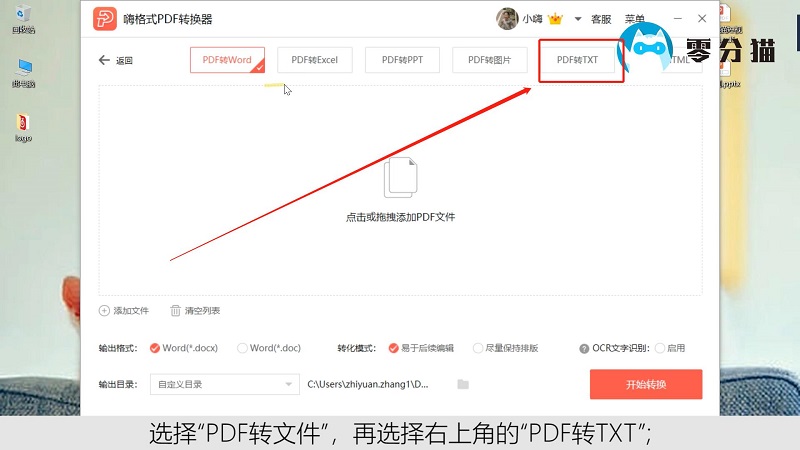This screenshot has height=450, width=800.
Task: Select 尽量保持排版 conversion mode
Action: coord(506,348)
